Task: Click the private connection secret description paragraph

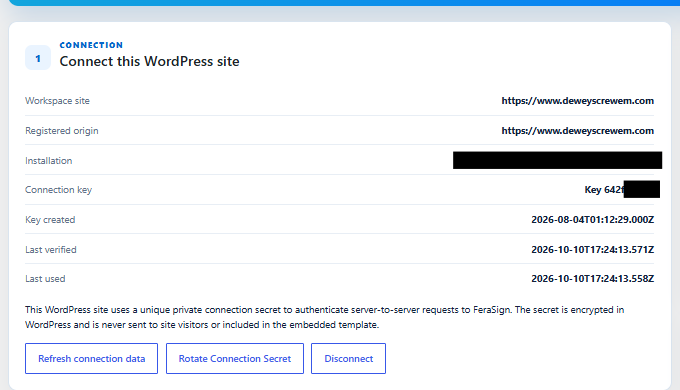Action: tap(324, 317)
